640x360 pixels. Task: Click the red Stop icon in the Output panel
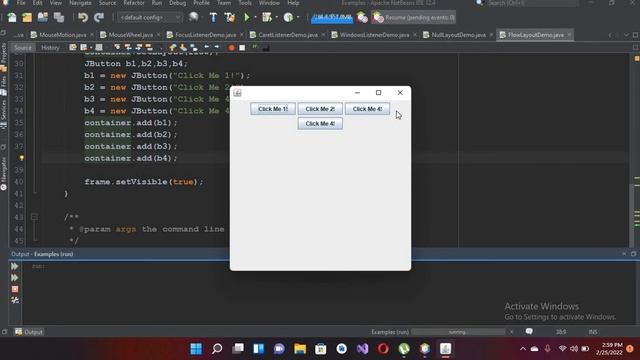click(x=15, y=289)
